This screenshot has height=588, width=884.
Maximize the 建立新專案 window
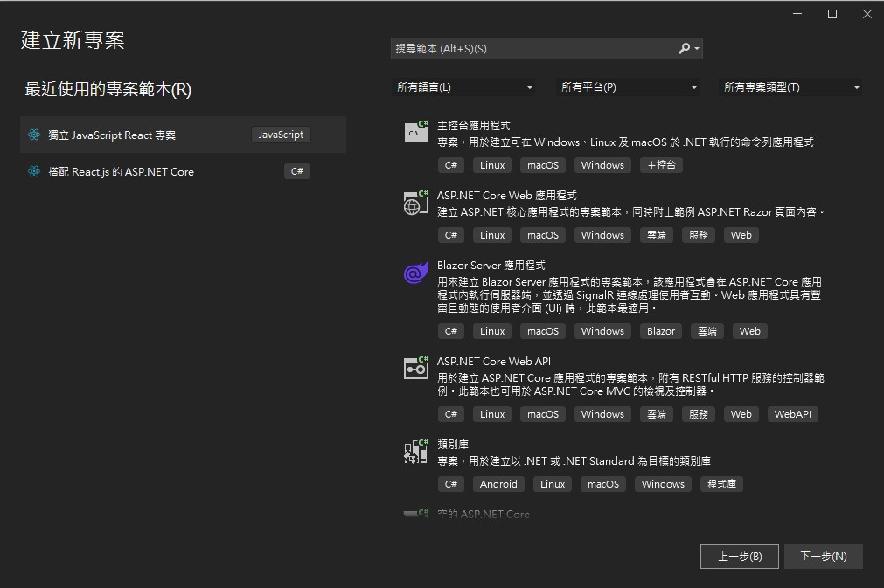click(x=832, y=14)
